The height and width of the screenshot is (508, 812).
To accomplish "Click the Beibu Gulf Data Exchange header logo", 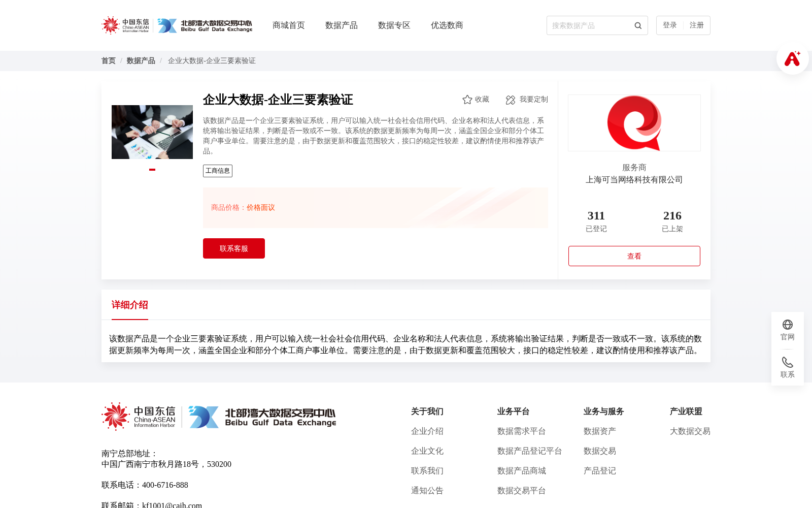I will (x=205, y=25).
